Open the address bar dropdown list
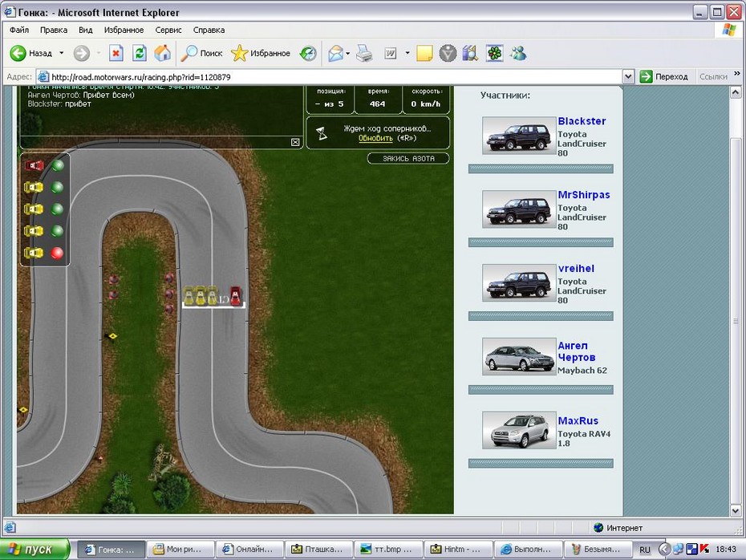746x560 pixels. pos(628,76)
